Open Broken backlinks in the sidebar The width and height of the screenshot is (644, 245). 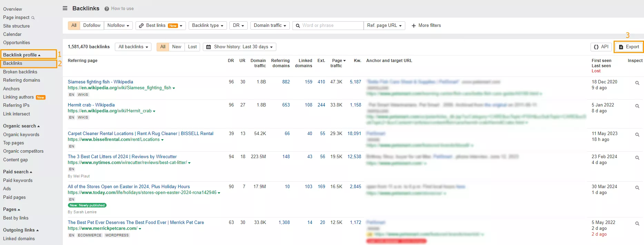click(x=20, y=72)
